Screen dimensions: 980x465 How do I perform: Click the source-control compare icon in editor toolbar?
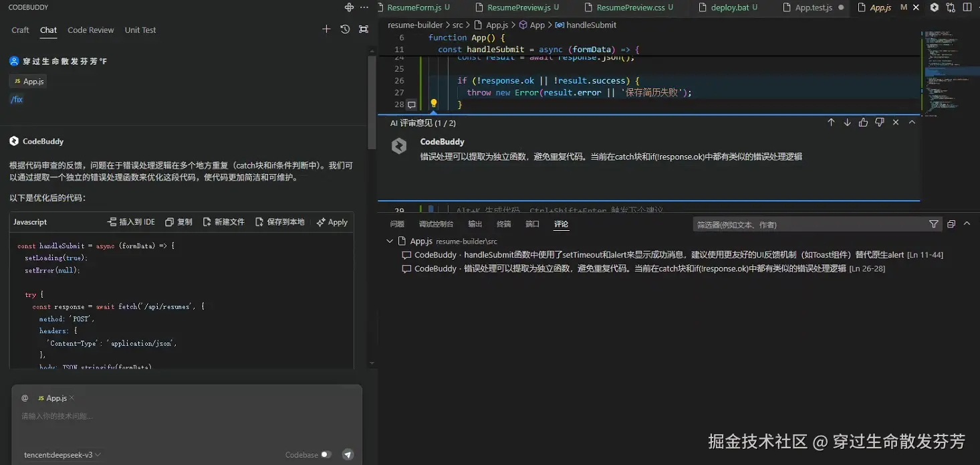951,7
